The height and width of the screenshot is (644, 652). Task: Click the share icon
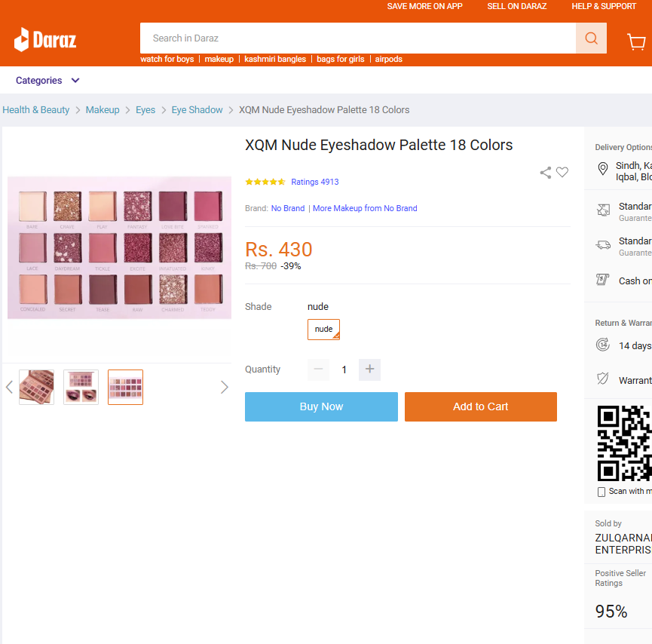546,172
